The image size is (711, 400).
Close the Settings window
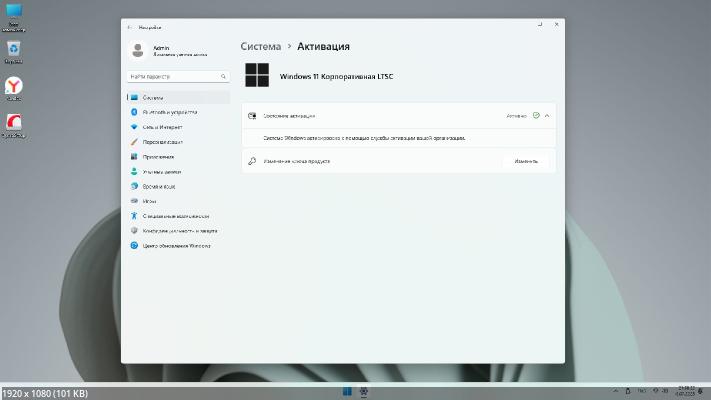pos(556,24)
